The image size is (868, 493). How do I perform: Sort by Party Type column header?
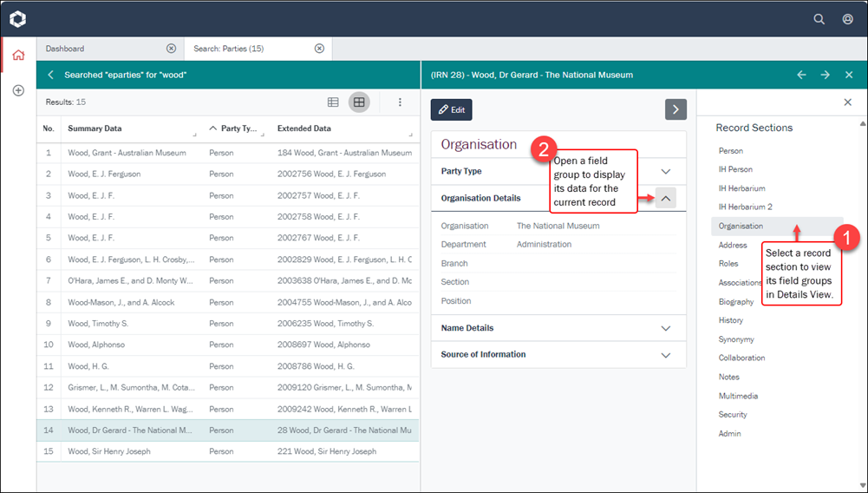(238, 128)
